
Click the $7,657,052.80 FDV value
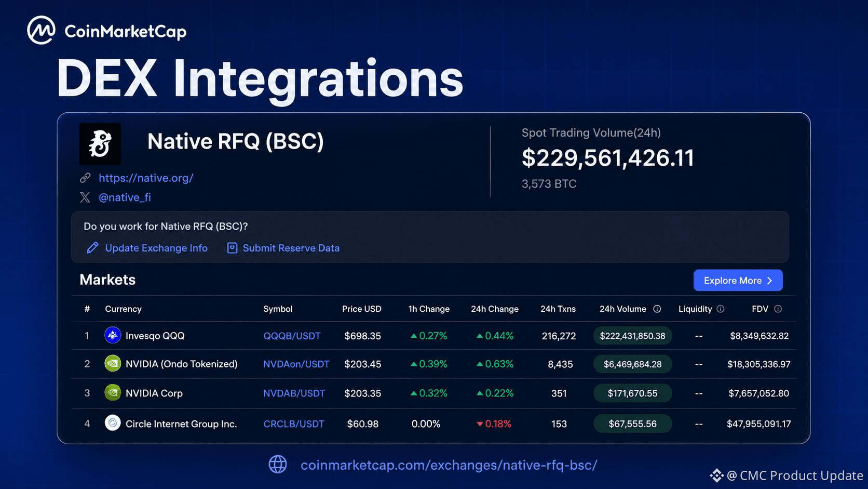coord(759,393)
